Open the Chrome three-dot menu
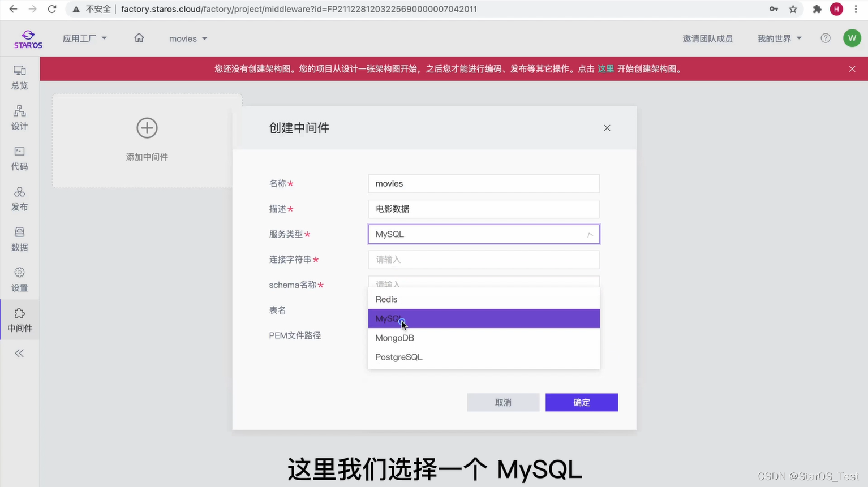Screen dimensions: 868x487 [856, 9]
